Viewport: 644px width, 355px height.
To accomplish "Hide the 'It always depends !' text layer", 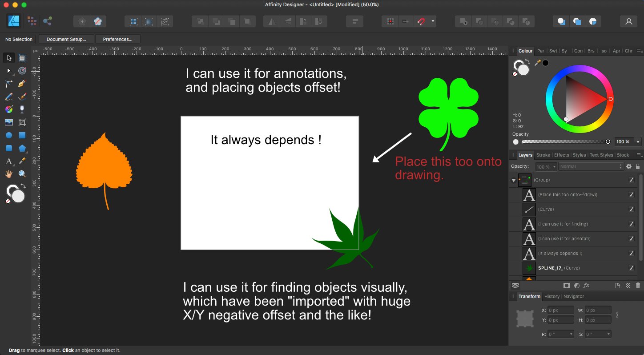I will click(631, 253).
